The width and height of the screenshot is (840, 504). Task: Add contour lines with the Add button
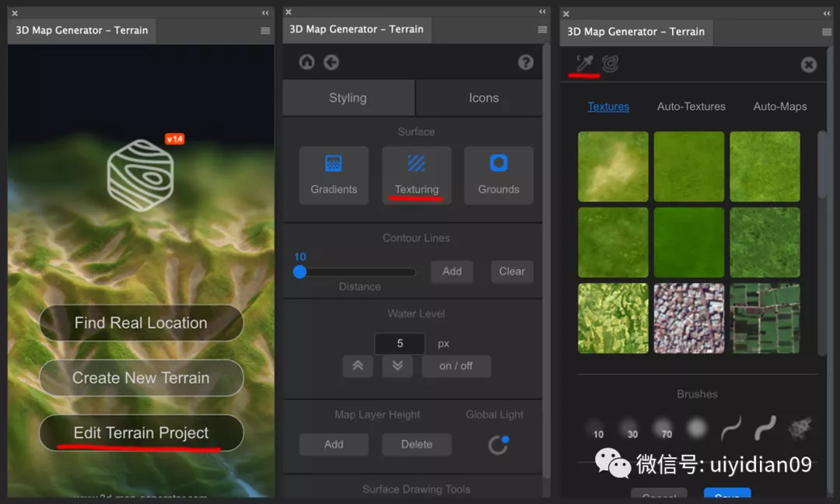click(x=452, y=271)
